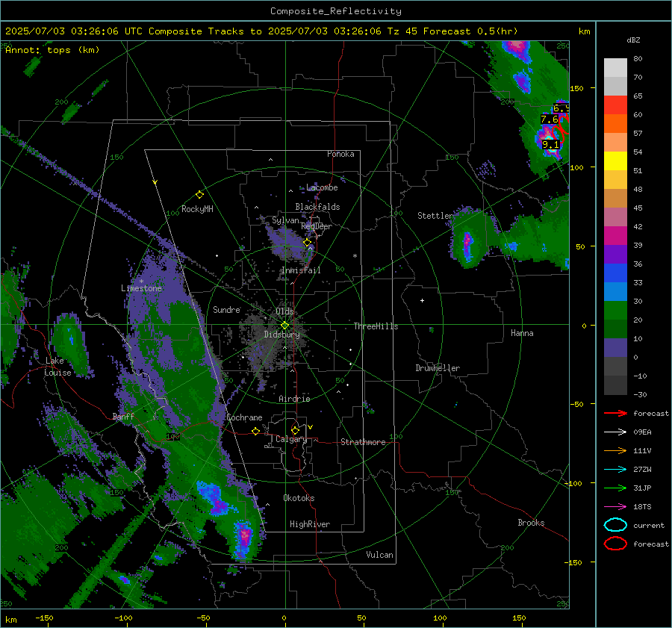Click the yellow diamond marker near RockyMH
This screenshot has height=628, width=672.
(199, 195)
